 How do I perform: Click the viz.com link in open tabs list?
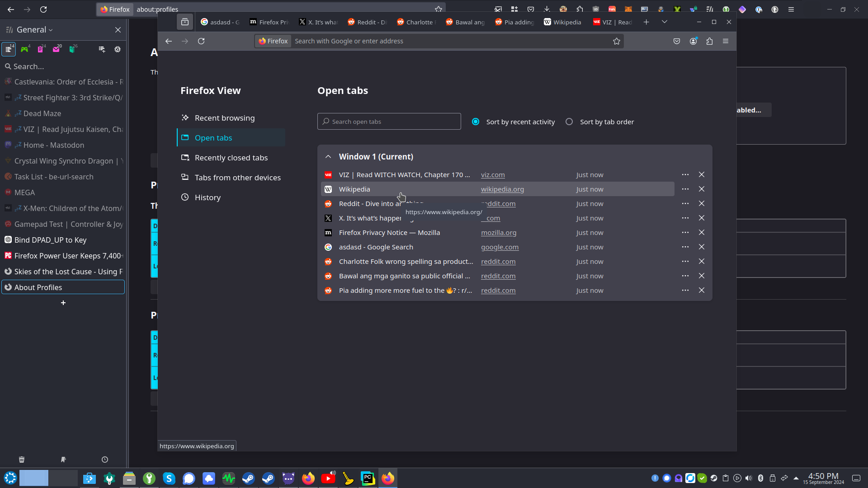pos(493,175)
